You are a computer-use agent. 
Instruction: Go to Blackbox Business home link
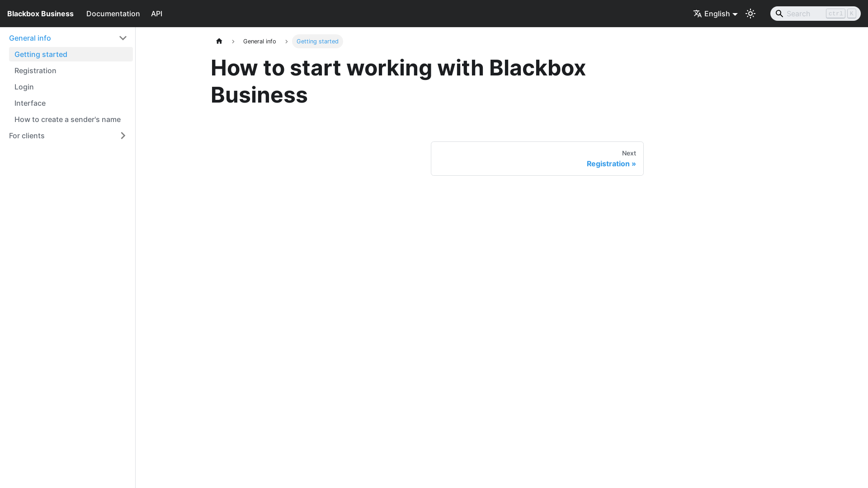point(40,14)
